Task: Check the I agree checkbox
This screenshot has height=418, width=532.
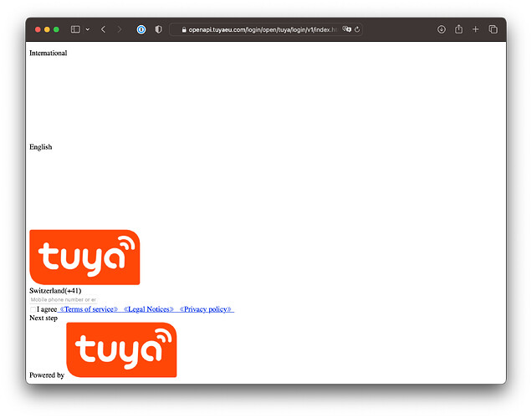Action: (33, 309)
